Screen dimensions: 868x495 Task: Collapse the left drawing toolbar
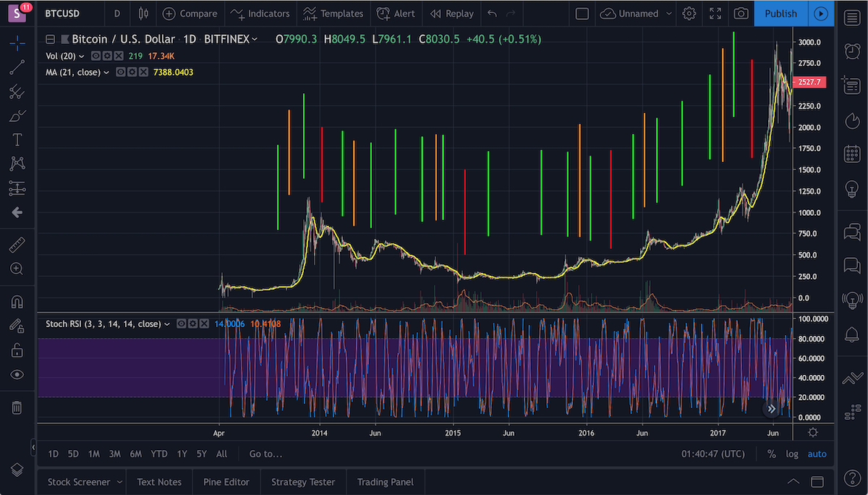(33, 447)
